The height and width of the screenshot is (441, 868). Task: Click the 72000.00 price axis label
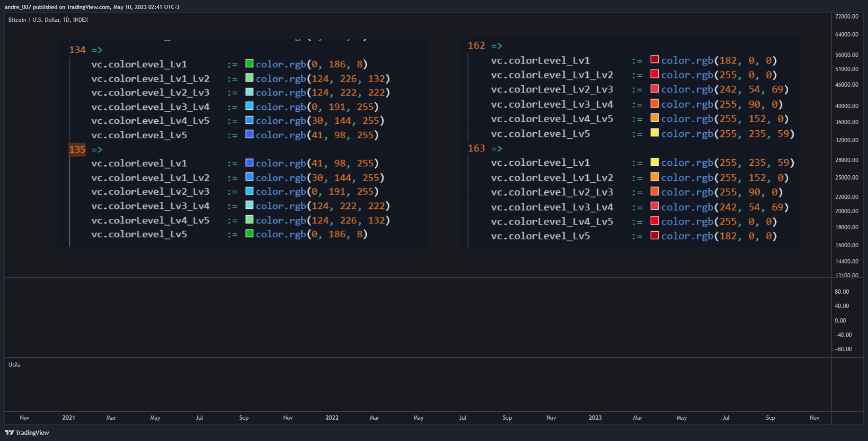coord(847,17)
